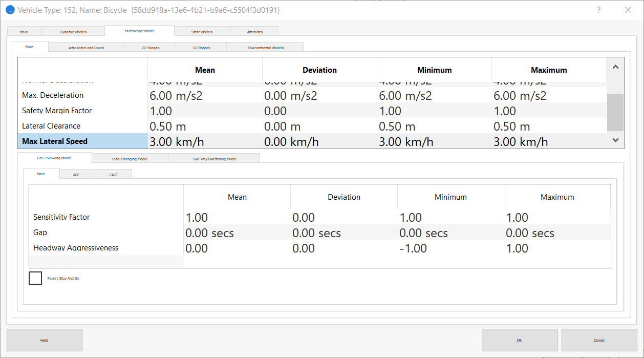The height and width of the screenshot is (358, 644).
Task: Click the Minimum value of Headway Aggressiveness
Action: point(450,248)
